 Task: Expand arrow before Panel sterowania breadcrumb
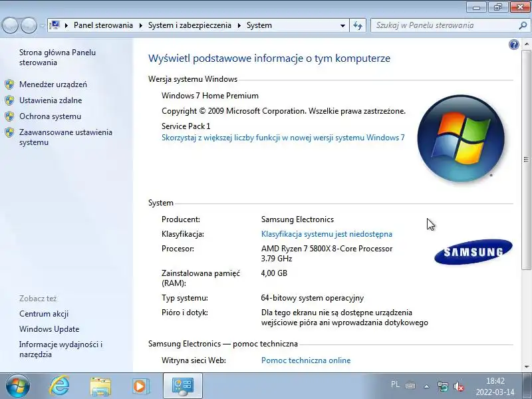(66, 25)
